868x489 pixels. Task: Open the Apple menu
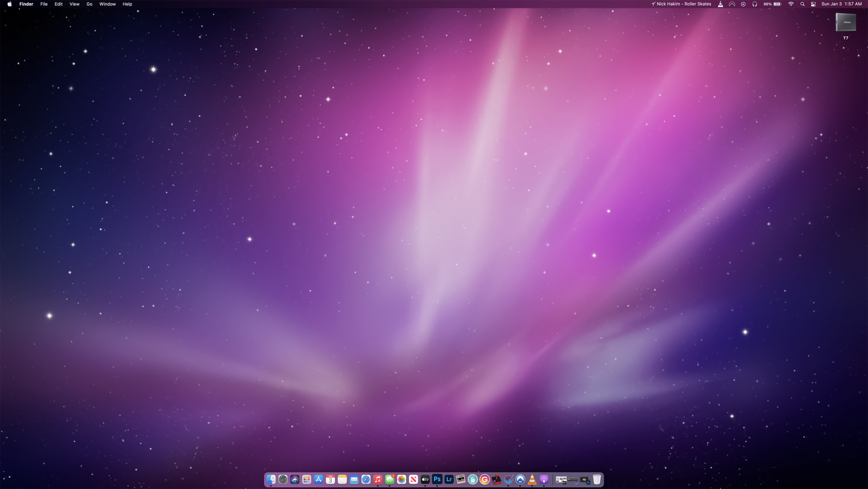coord(10,4)
